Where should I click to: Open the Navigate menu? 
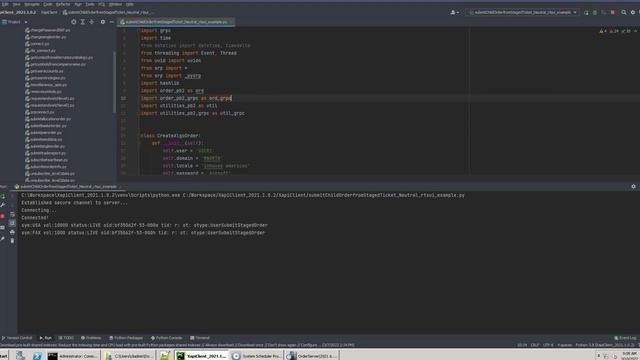tap(32, 4)
